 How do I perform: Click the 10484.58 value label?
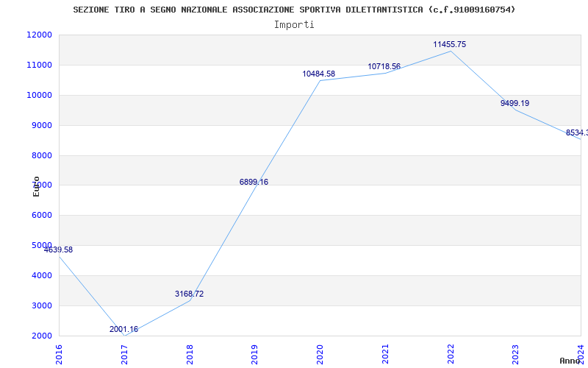pos(319,74)
